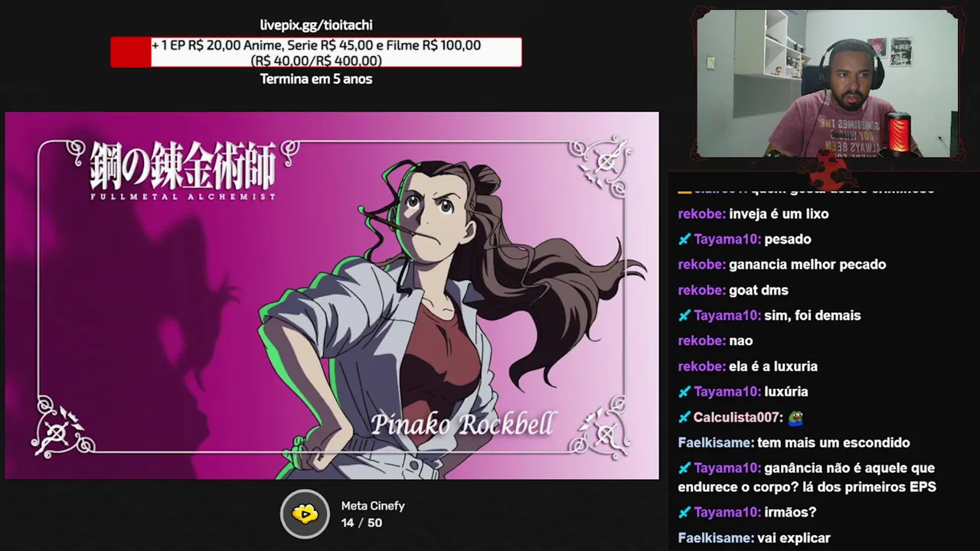Viewport: 980px width, 551px height.
Task: Click the chat message 'vai explicar'
Action: [x=793, y=538]
